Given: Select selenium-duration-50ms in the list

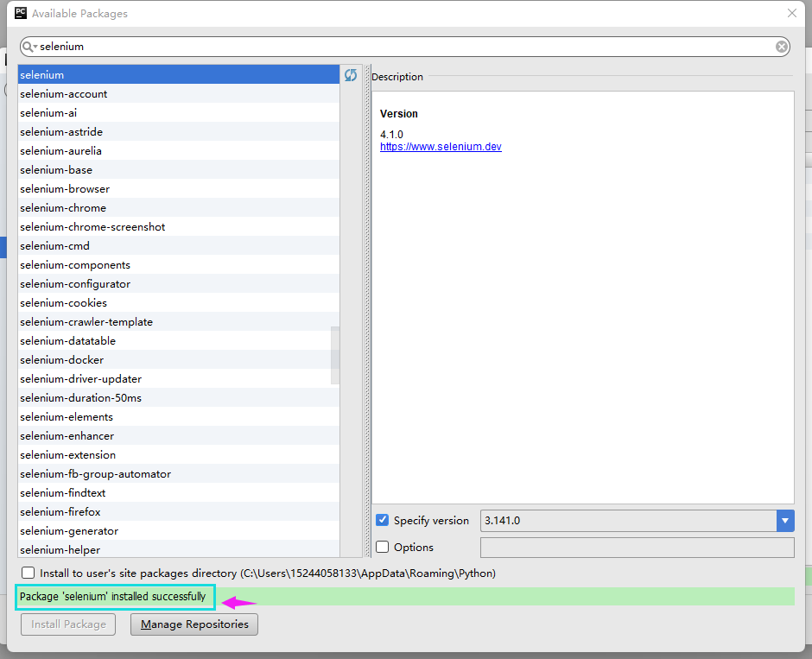Looking at the screenshot, I should click(x=179, y=397).
